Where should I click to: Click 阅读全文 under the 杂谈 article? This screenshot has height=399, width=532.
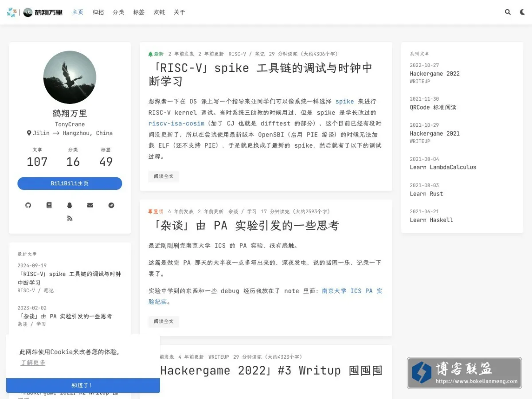[x=164, y=321]
